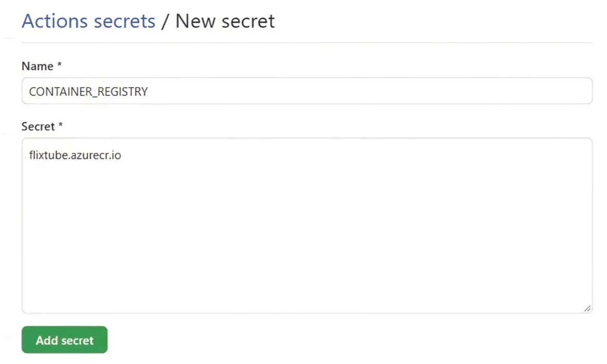607x364 pixels.
Task: Focus the Name input field
Action: point(307,91)
